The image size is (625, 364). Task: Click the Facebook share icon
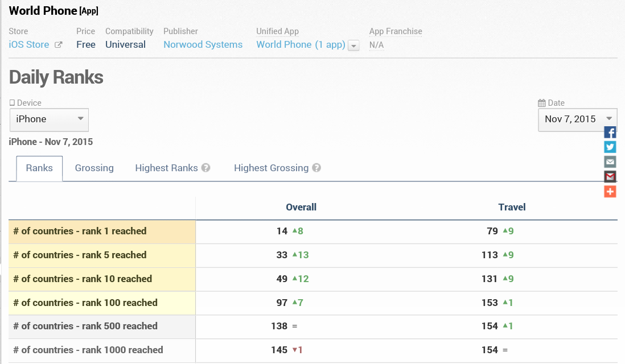pyautogui.click(x=610, y=133)
